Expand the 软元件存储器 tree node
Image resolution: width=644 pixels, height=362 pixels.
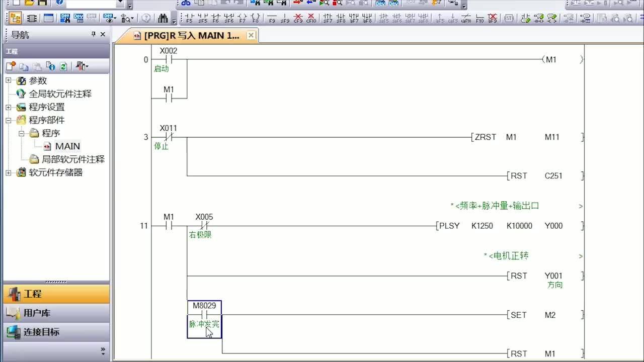click(8, 172)
